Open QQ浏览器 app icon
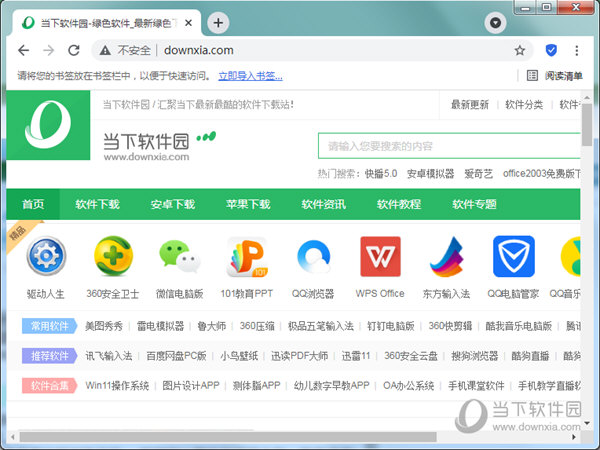This screenshot has width=600, height=450. click(x=313, y=256)
